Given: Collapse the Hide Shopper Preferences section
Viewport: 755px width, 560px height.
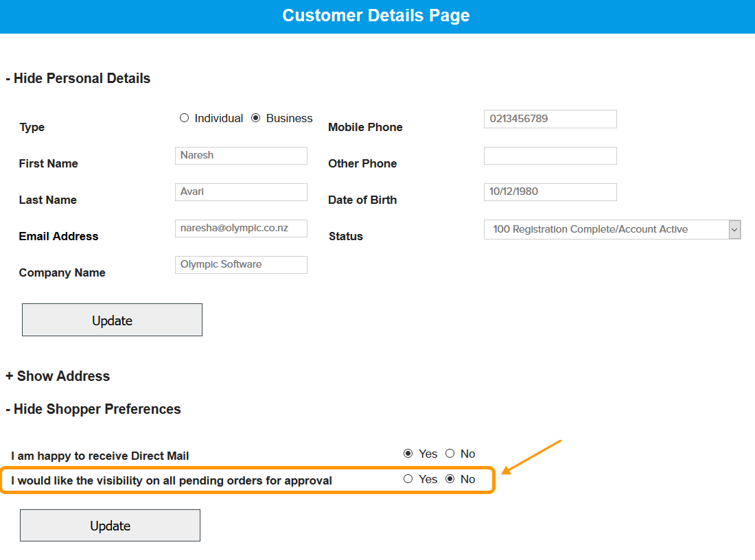Looking at the screenshot, I should pos(93,408).
